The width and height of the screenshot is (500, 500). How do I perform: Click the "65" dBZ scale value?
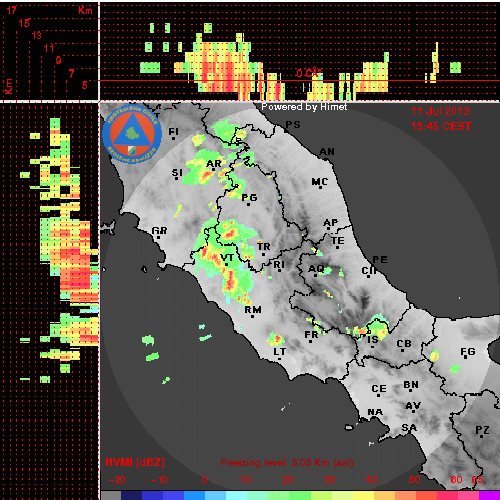(477, 480)
